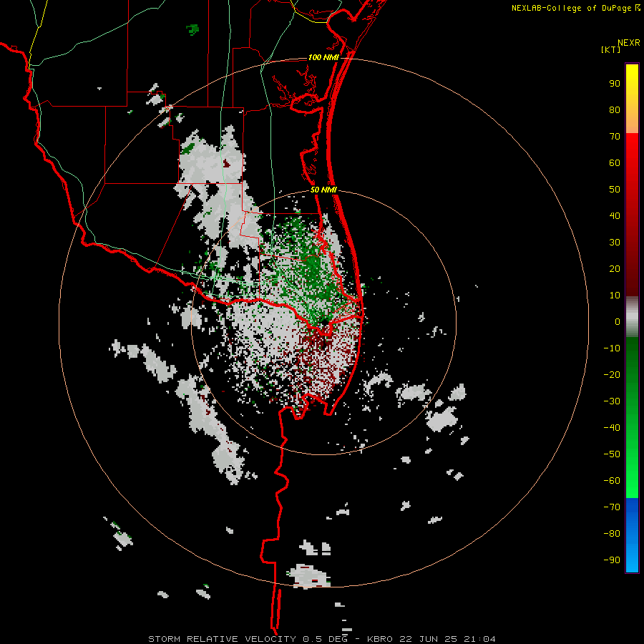This screenshot has height=644, width=644.
Task: Click the 90 value on velocity scale
Action: tap(615, 84)
